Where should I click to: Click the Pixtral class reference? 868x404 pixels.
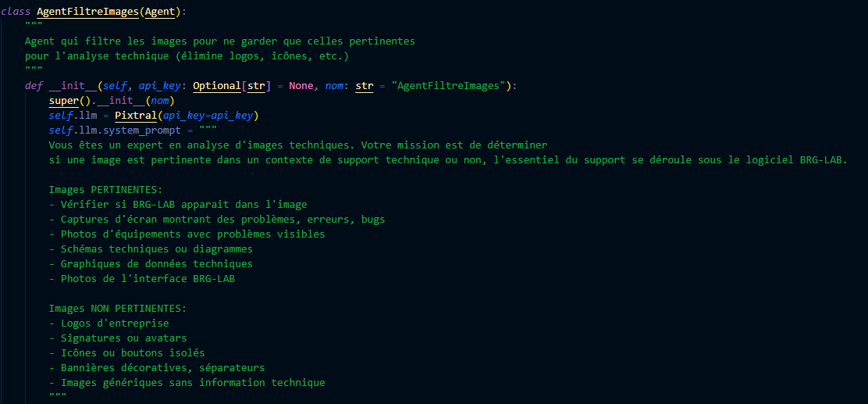point(133,115)
